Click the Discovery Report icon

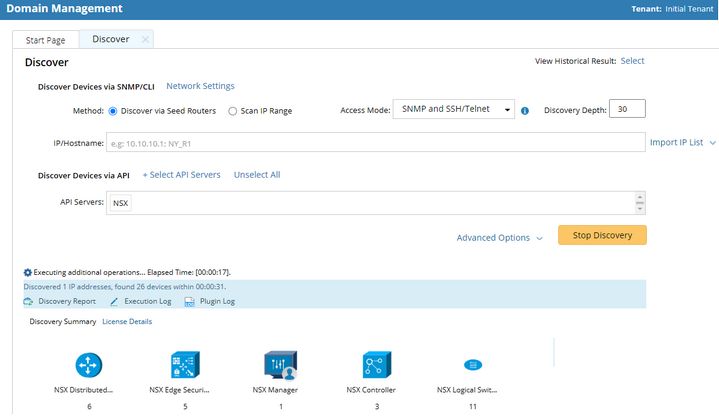click(x=28, y=301)
